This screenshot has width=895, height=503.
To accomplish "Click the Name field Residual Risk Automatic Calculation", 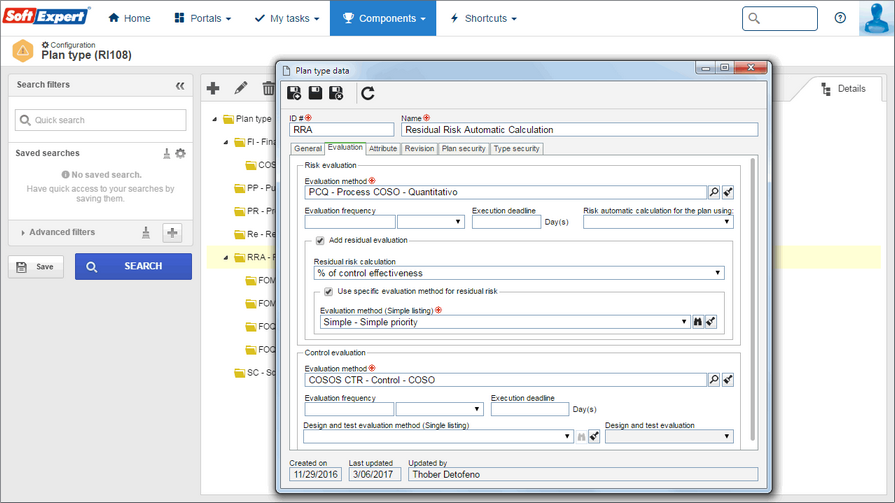I will 579,130.
